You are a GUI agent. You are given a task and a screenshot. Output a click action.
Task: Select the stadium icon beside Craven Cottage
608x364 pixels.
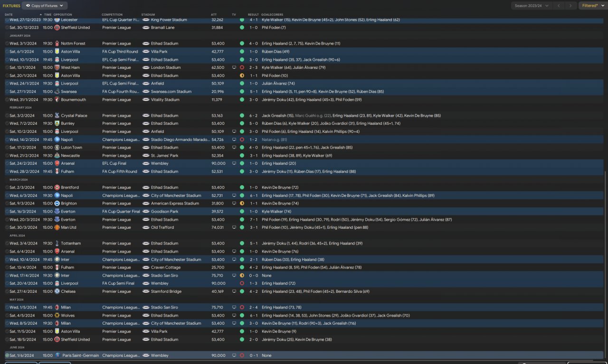pos(146,267)
